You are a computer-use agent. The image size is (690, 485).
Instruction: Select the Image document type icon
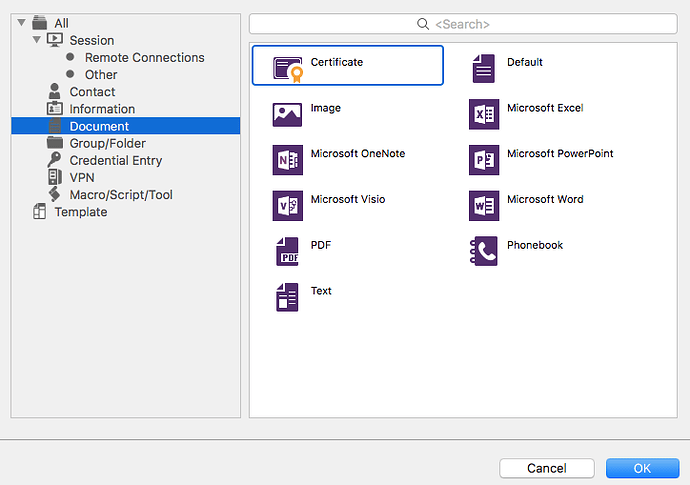click(288, 114)
